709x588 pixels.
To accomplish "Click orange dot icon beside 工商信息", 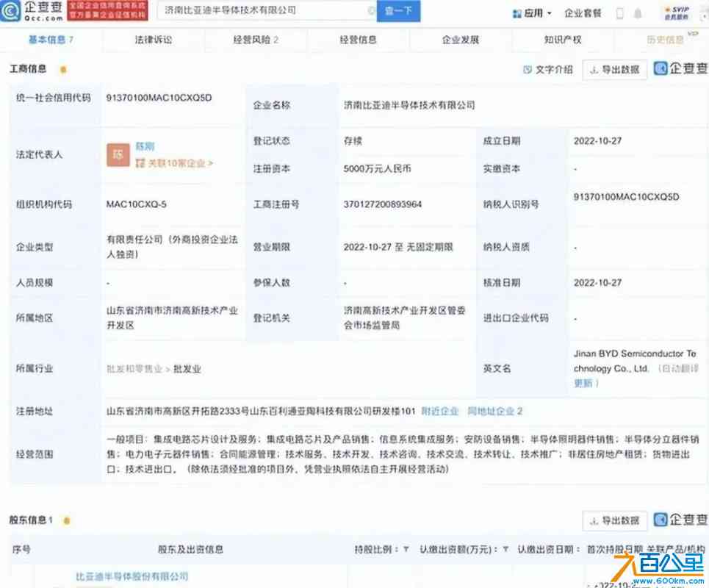I will tap(63, 70).
